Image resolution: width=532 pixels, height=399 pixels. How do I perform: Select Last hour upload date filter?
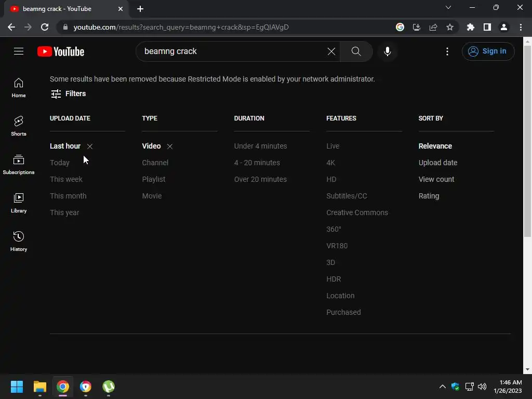pos(65,146)
